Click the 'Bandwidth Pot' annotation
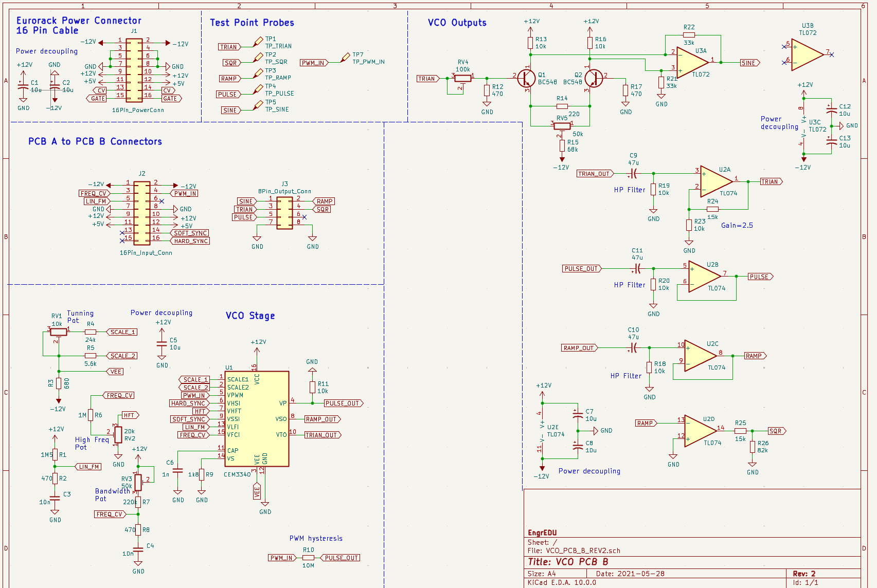 click(x=112, y=494)
